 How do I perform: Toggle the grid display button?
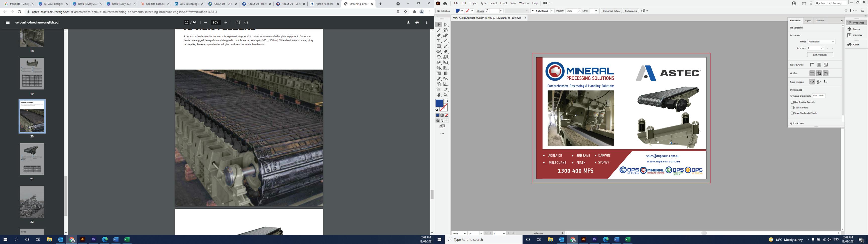pyautogui.click(x=819, y=65)
